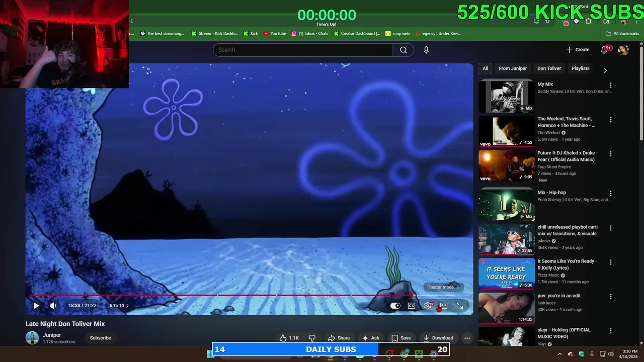
Task: Focus the YouTube Search field
Action: pos(303,50)
